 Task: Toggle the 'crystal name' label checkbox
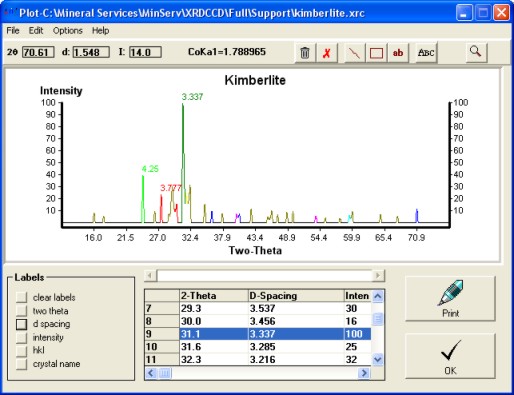click(22, 364)
